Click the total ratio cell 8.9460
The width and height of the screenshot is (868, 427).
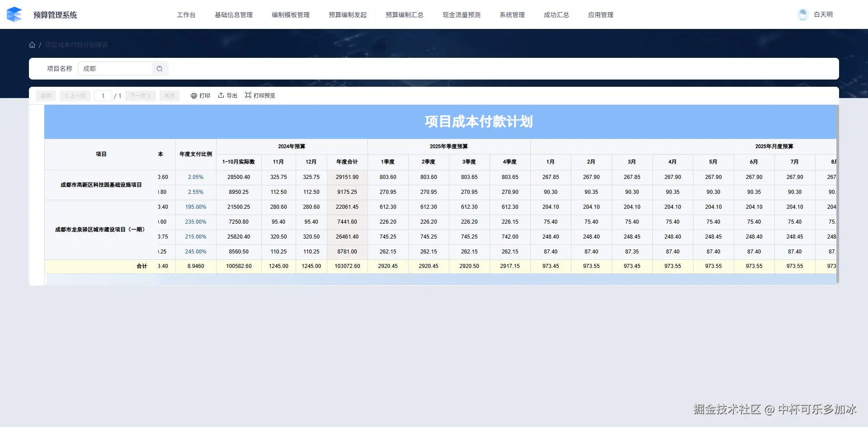tap(196, 266)
